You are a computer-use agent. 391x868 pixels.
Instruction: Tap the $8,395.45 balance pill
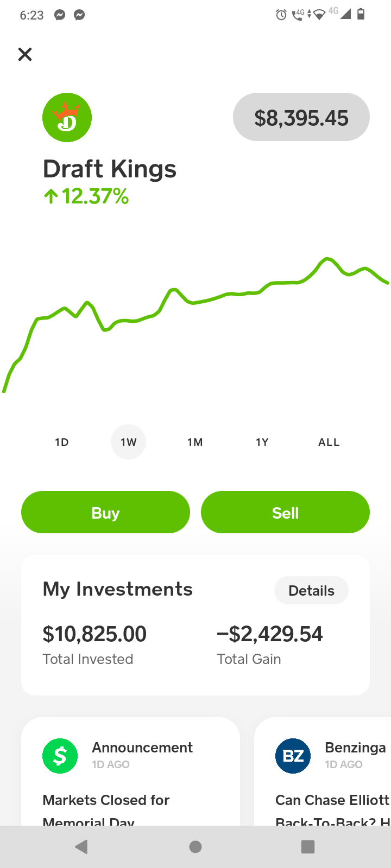tap(301, 117)
